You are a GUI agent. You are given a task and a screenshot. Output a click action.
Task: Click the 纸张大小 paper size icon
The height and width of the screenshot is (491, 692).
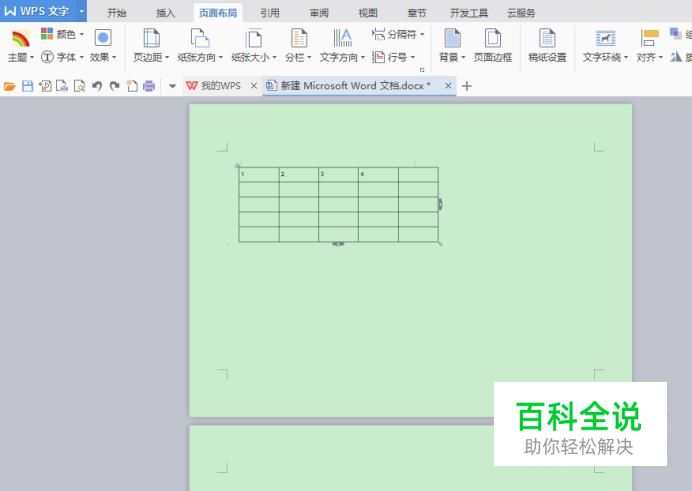click(x=253, y=38)
